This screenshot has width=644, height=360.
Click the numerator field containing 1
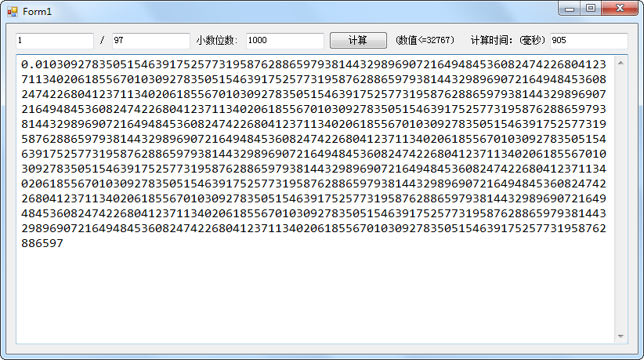(54, 41)
